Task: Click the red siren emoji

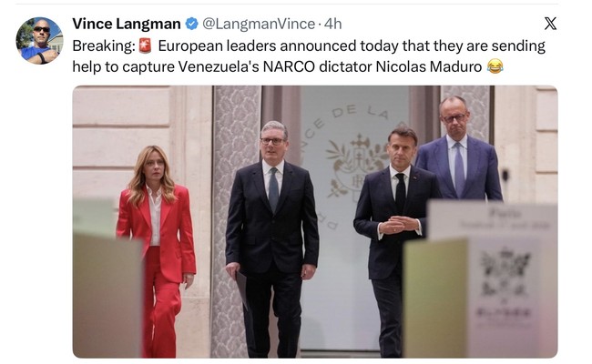Action: 145,45
